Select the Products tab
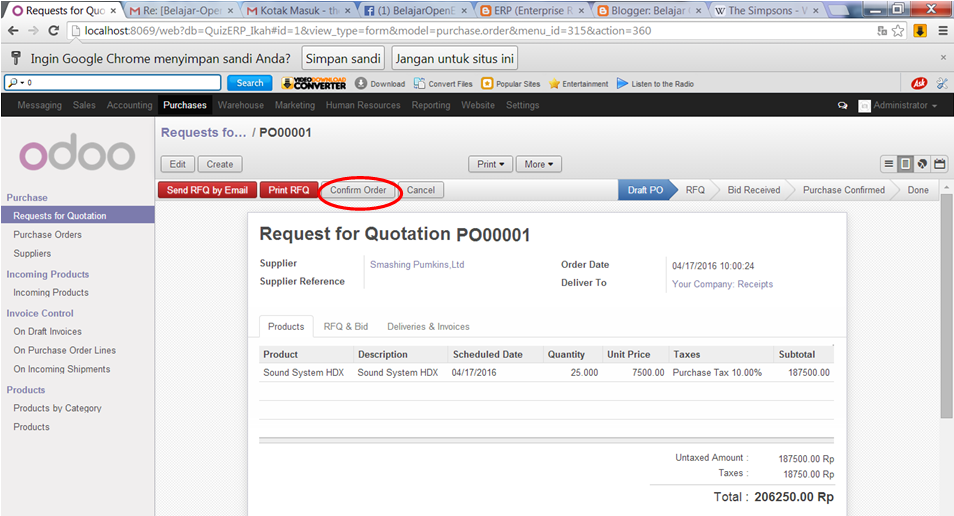The image size is (954, 516). click(x=286, y=327)
